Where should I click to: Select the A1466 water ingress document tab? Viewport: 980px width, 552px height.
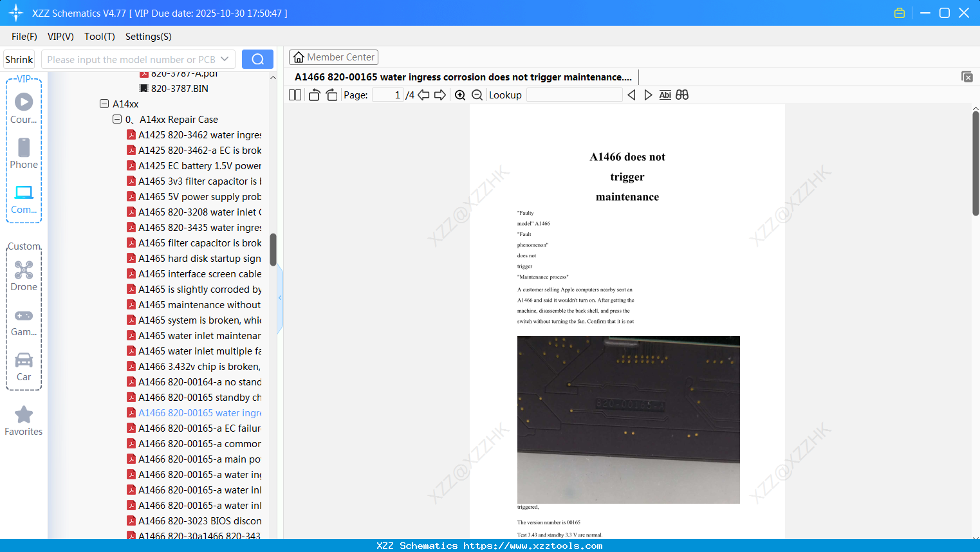click(463, 77)
